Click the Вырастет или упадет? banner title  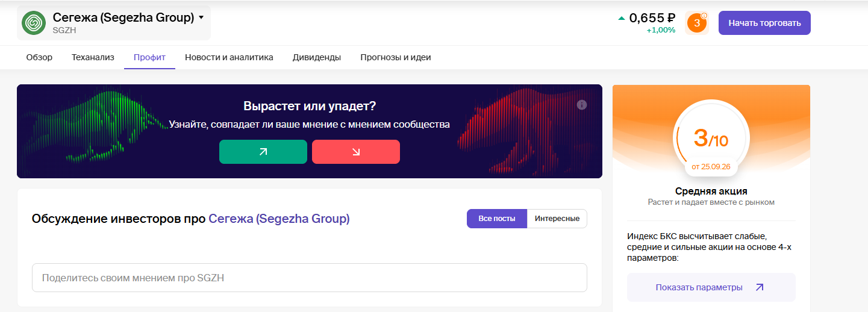[x=310, y=106]
